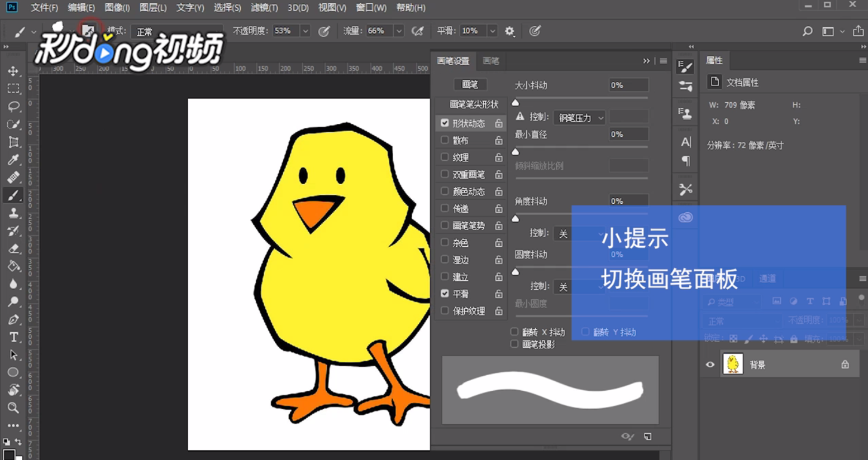Select the Lasso tool
This screenshot has height=460, width=868.
13,107
